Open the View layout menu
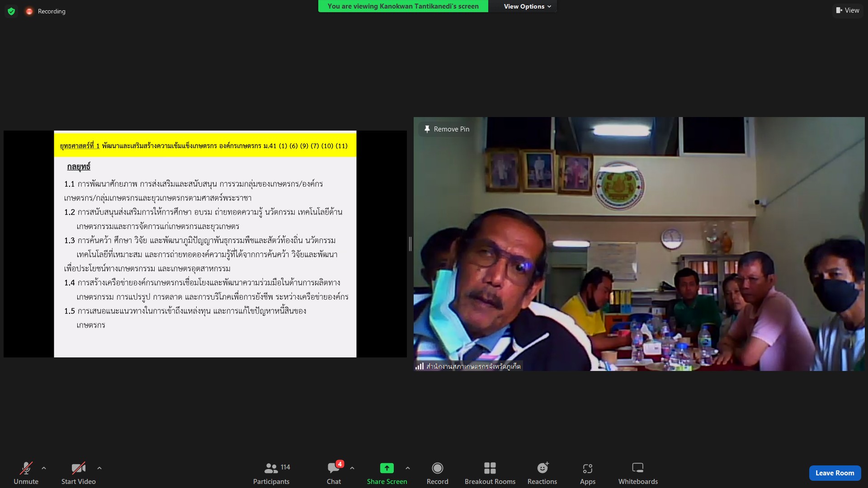 pos(848,10)
